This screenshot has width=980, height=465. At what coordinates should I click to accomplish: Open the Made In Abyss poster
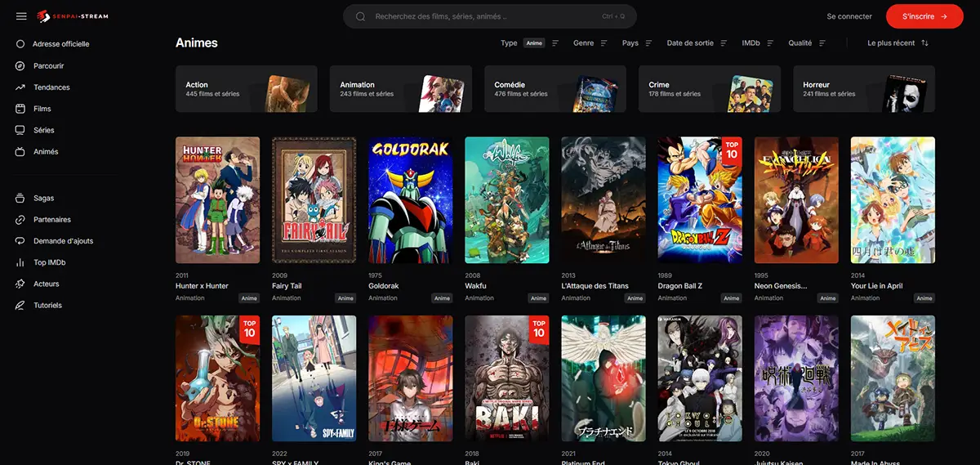(893, 378)
